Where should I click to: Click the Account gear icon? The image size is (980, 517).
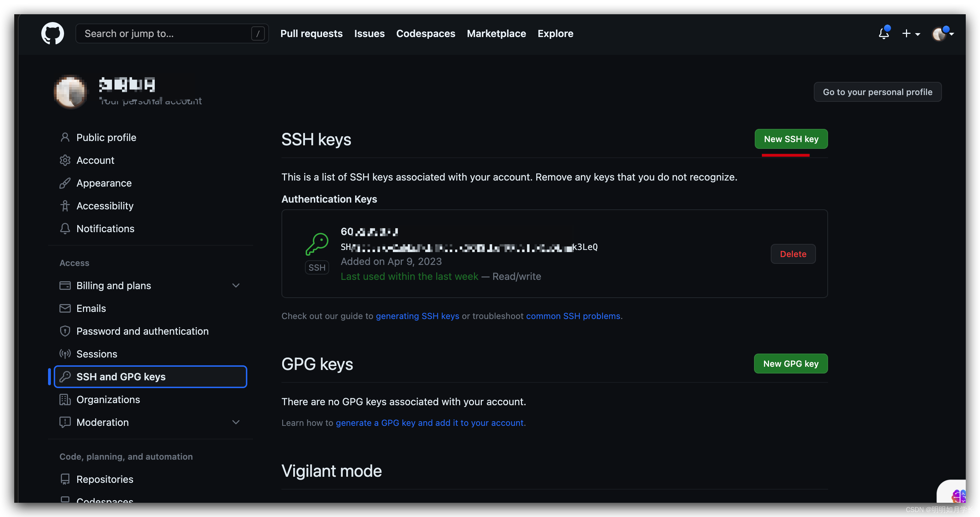tap(65, 160)
